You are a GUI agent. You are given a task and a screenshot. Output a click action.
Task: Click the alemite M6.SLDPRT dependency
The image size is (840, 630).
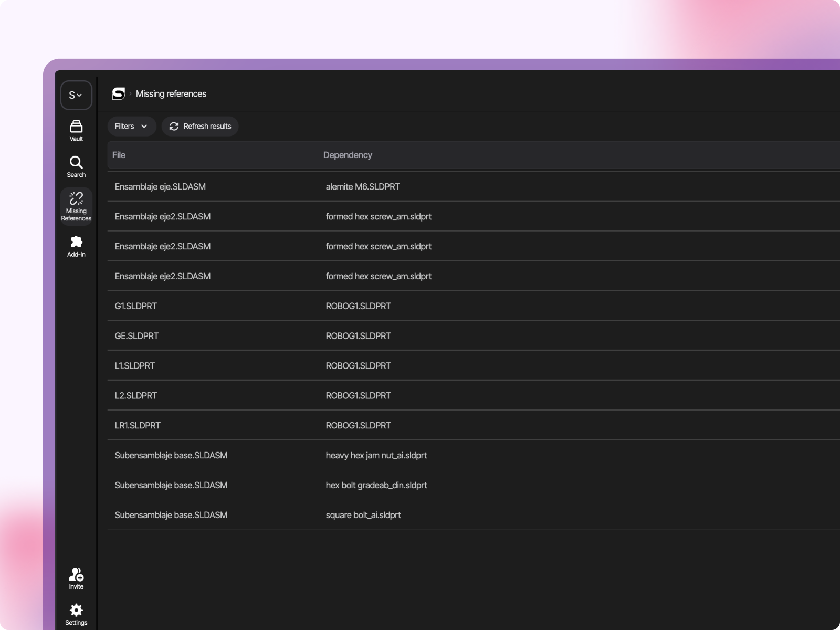(x=363, y=186)
